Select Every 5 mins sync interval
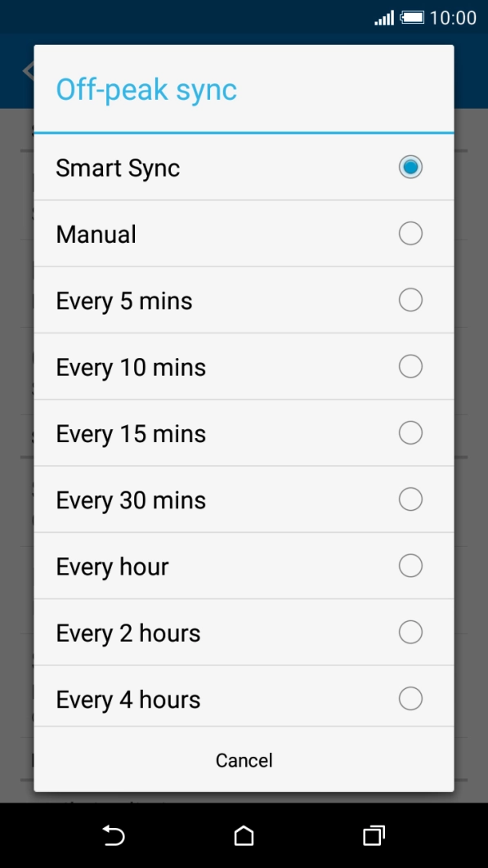 (x=243, y=300)
